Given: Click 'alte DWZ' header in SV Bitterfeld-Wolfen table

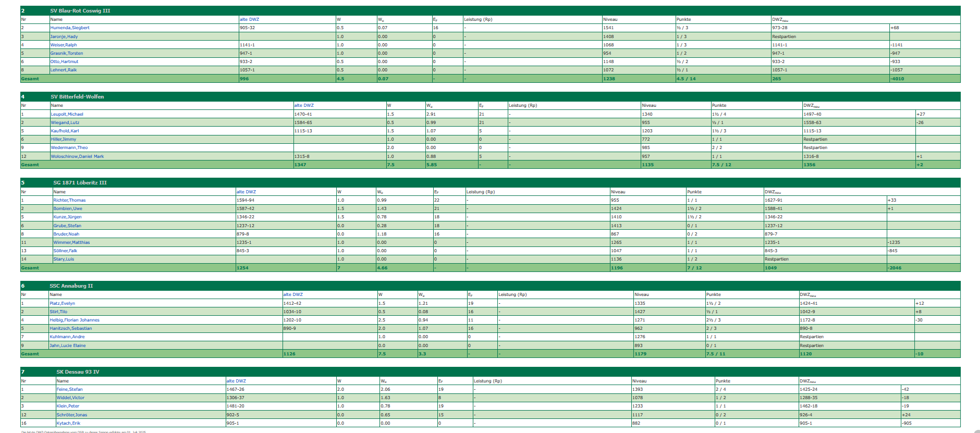Looking at the screenshot, I should click(304, 105).
